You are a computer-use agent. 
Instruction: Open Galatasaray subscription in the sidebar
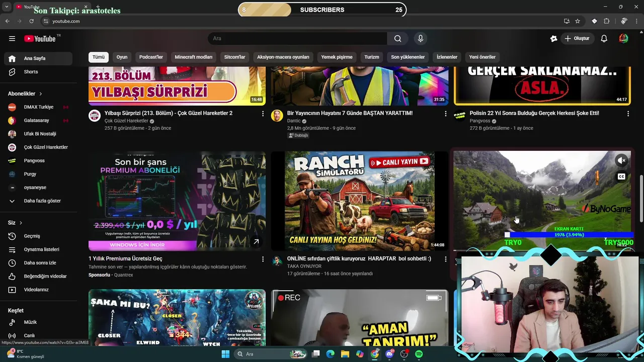tap(38, 121)
